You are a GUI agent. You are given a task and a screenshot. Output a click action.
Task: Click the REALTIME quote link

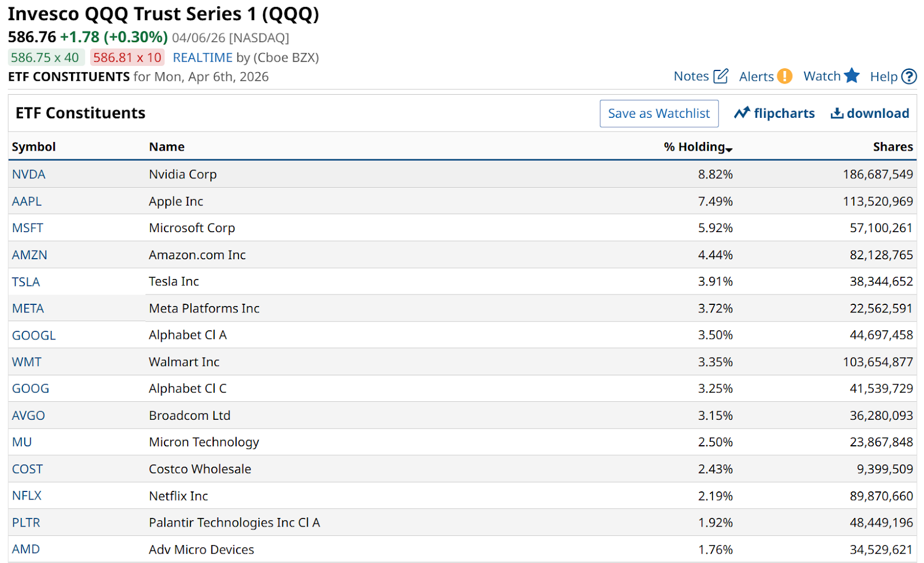coord(202,58)
